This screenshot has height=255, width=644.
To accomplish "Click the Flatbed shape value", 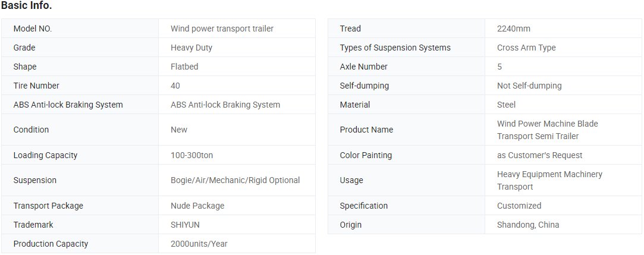I will 184,67.
